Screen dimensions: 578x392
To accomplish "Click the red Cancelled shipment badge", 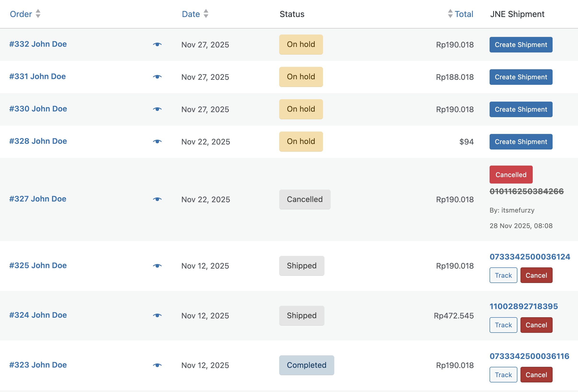I will (511, 175).
